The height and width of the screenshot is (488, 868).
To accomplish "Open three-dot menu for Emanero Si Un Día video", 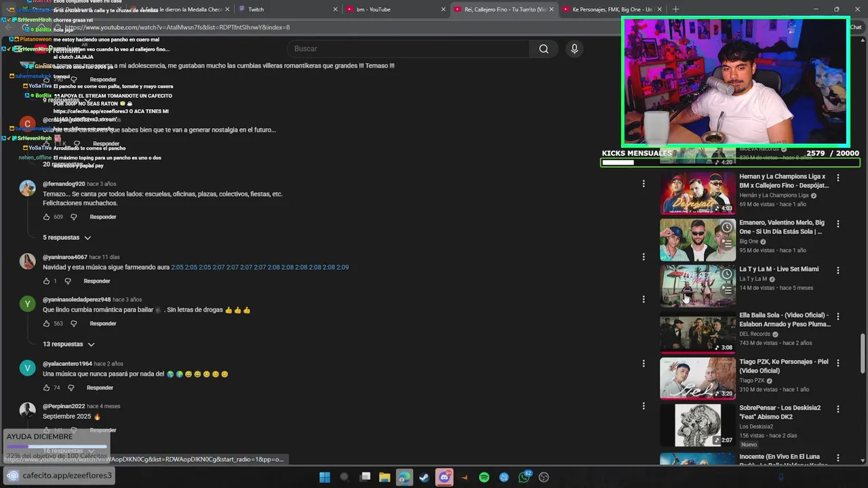I will pos(838,224).
